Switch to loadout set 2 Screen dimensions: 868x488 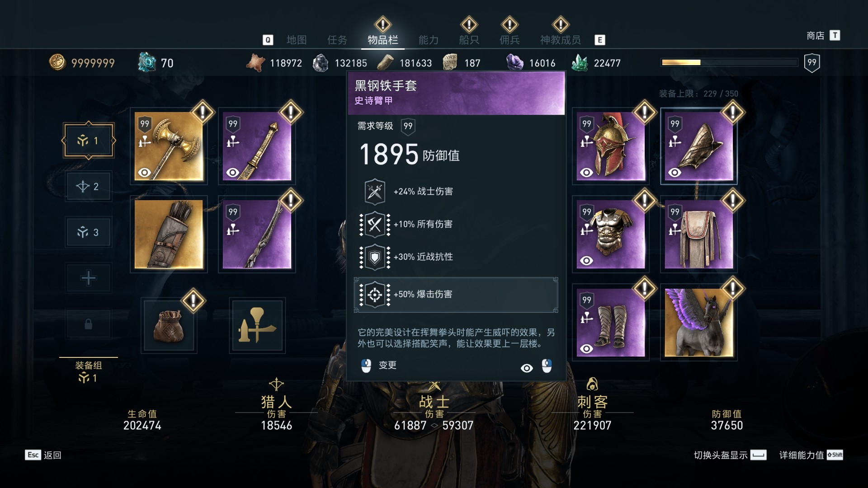[88, 186]
